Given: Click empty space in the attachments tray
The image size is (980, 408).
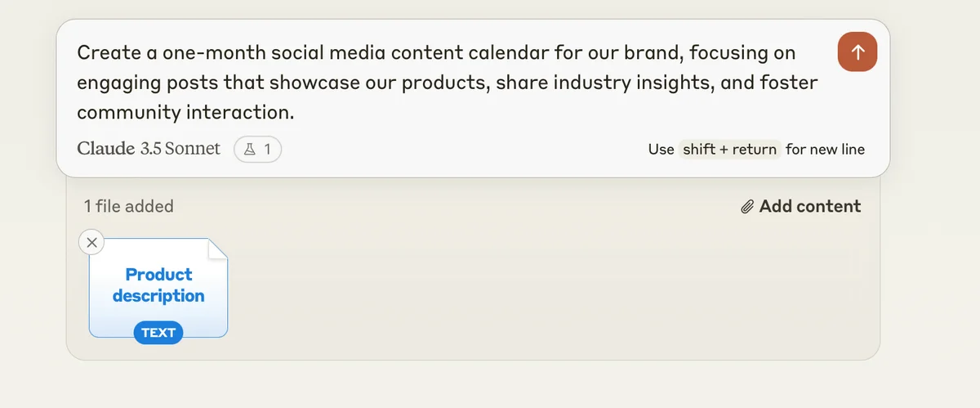Looking at the screenshot, I should point(531,294).
